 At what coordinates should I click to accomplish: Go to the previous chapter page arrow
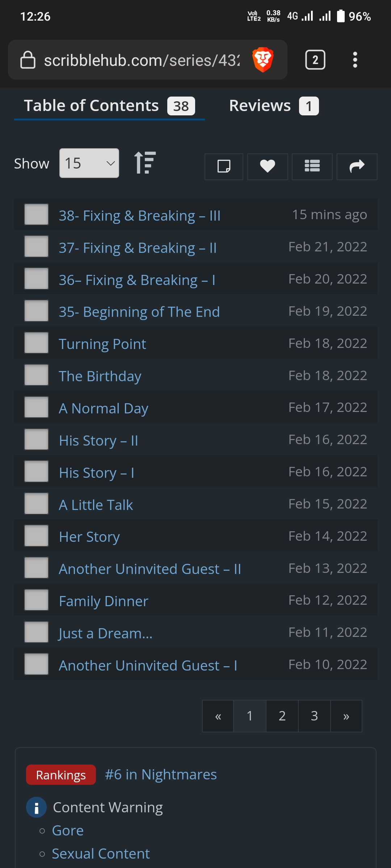click(218, 716)
